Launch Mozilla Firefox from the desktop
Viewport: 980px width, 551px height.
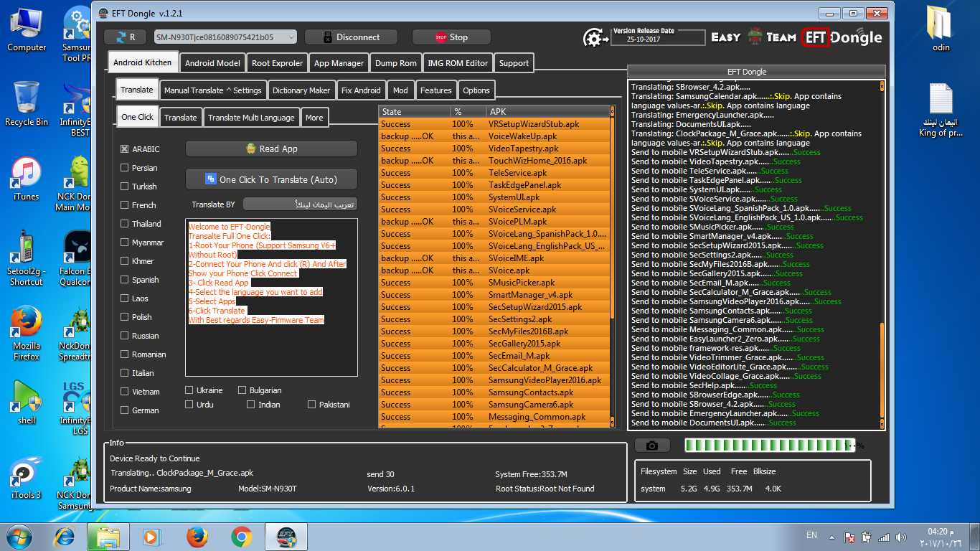[x=27, y=334]
